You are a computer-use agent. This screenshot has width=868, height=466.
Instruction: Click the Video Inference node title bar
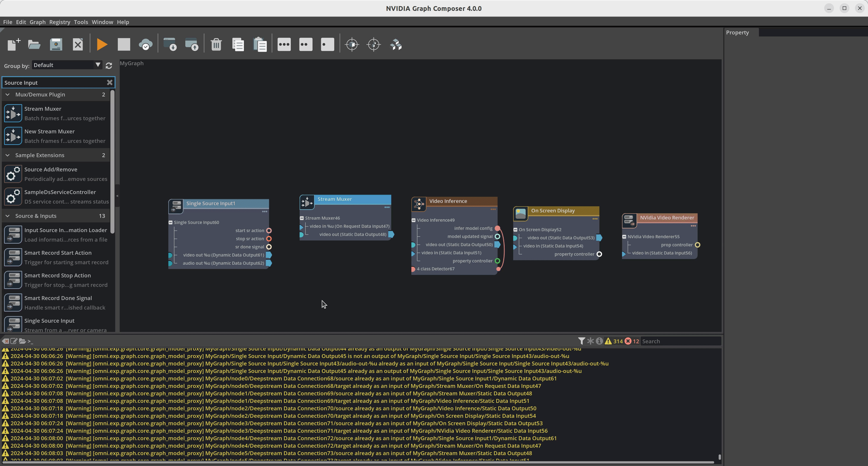(x=462, y=201)
